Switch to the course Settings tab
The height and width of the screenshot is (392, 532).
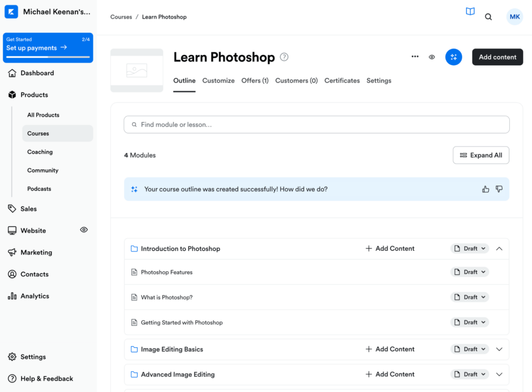(x=379, y=81)
